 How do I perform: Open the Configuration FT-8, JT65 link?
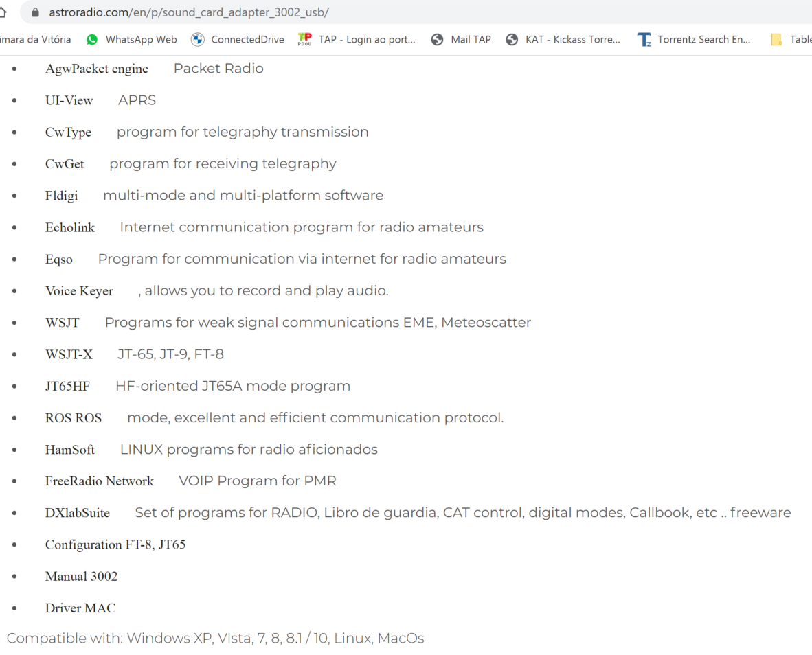point(115,544)
